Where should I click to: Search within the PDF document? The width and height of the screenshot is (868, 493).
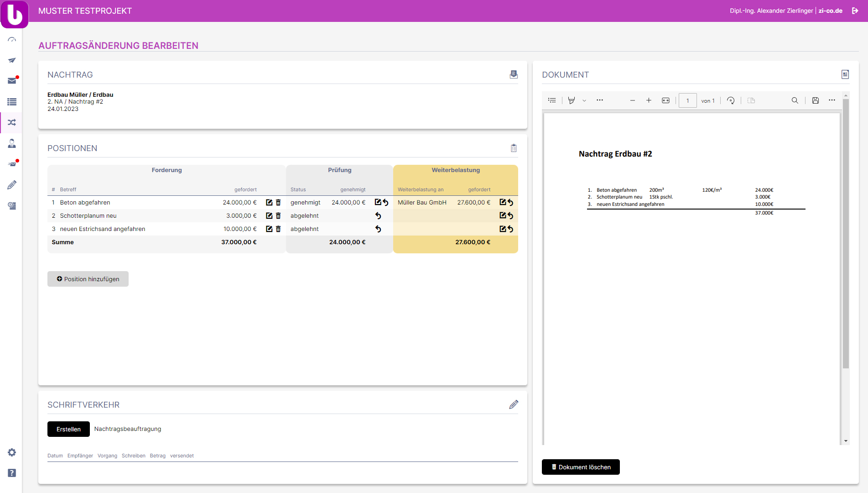(795, 100)
